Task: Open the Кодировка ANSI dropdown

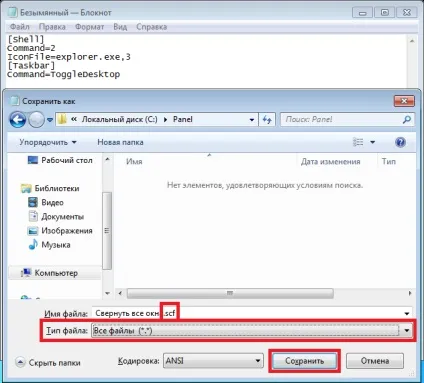Action: click(213, 361)
